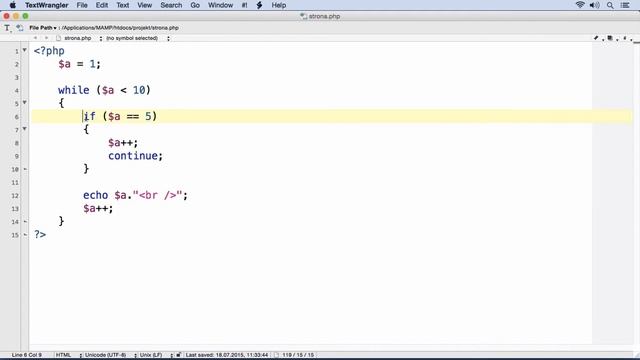The width and height of the screenshot is (640, 360).
Task: Open the Window menu
Action: coord(220,5)
